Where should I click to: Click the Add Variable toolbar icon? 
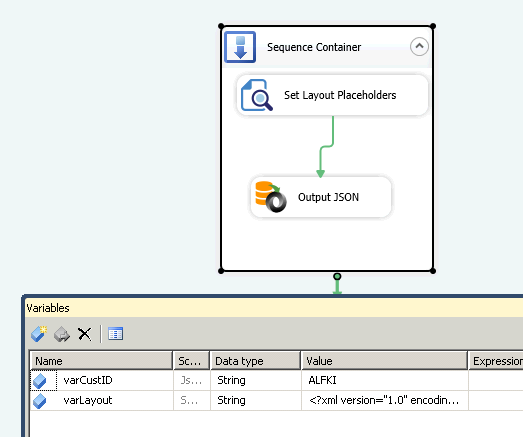click(x=39, y=334)
